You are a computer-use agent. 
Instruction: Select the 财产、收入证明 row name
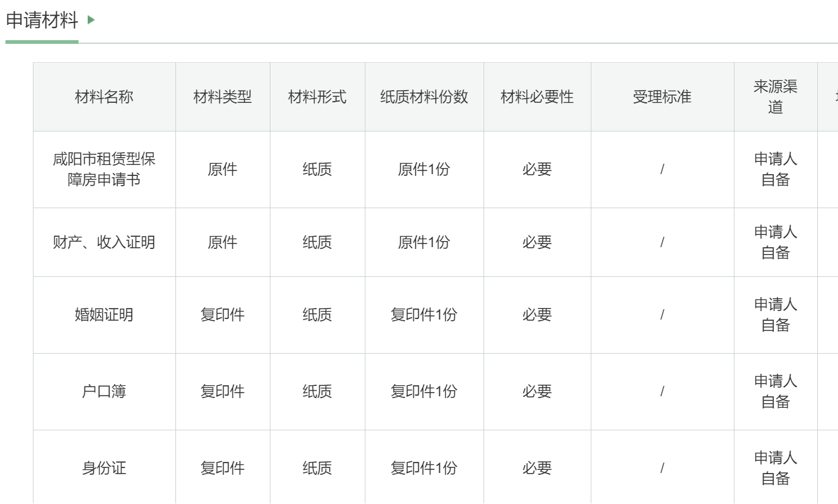coord(104,242)
